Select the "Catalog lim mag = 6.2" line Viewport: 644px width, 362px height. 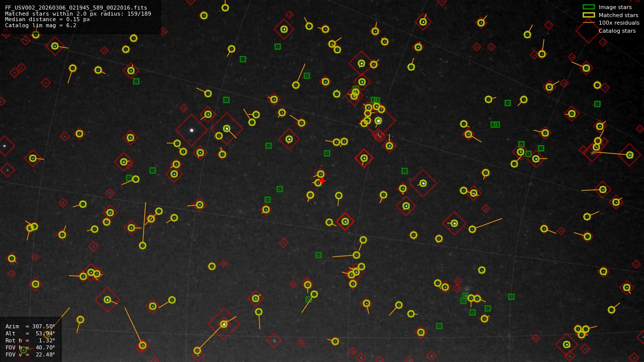41,25
